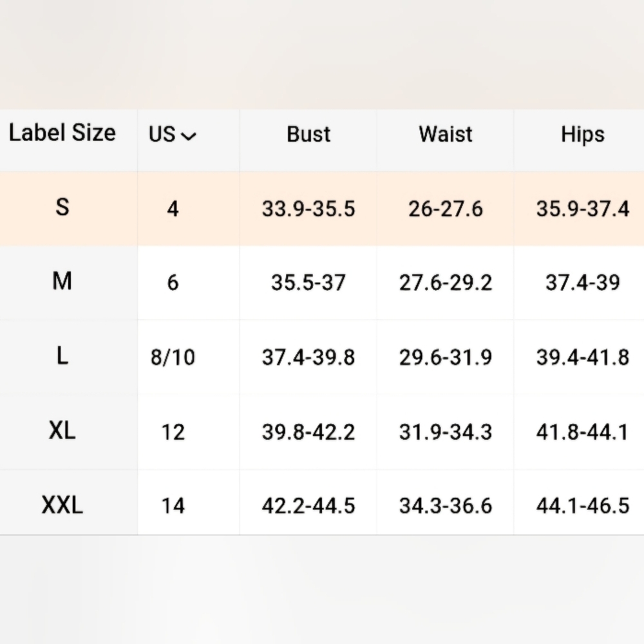Click waist measurement 27.6-29.2
Image resolution: width=644 pixels, height=644 pixels.
pyautogui.click(x=446, y=283)
